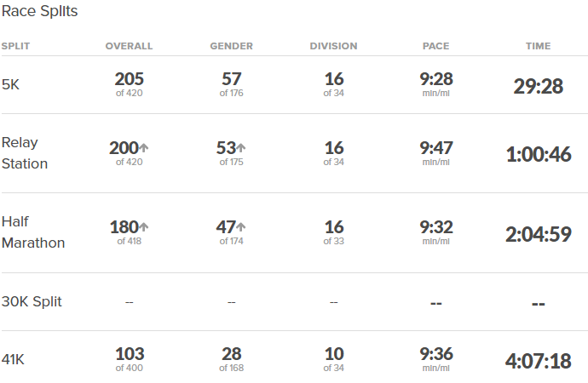The image size is (588, 383).
Task: Select the TIME column header
Action: [x=538, y=46]
